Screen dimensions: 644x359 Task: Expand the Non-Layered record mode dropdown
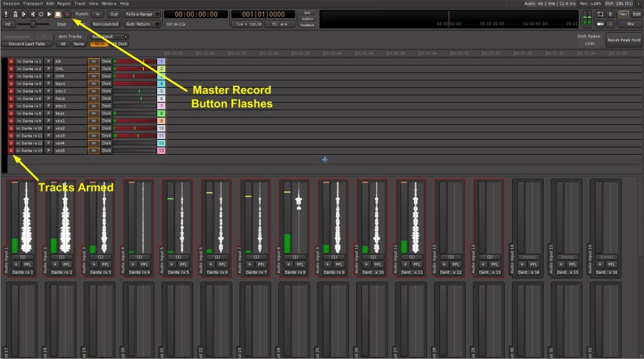[x=104, y=24]
